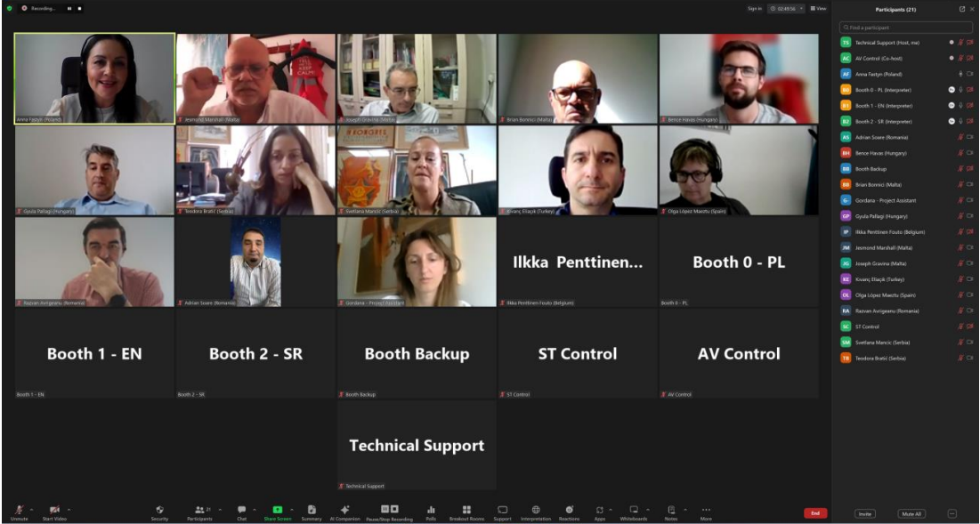Click the Mute All button
This screenshot has height=524, width=980.
(x=911, y=513)
